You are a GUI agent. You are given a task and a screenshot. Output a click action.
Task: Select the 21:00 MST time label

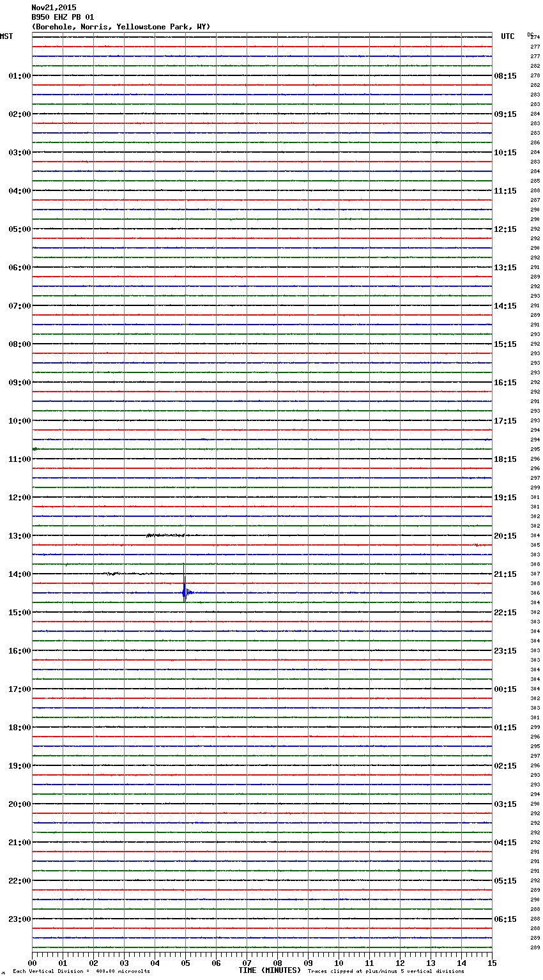[x=20, y=843]
